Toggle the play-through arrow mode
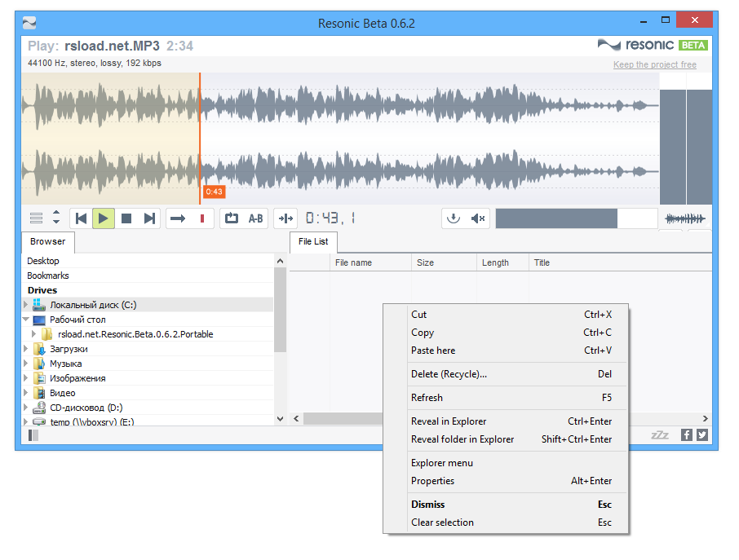This screenshot has height=560, width=739. pos(178,218)
